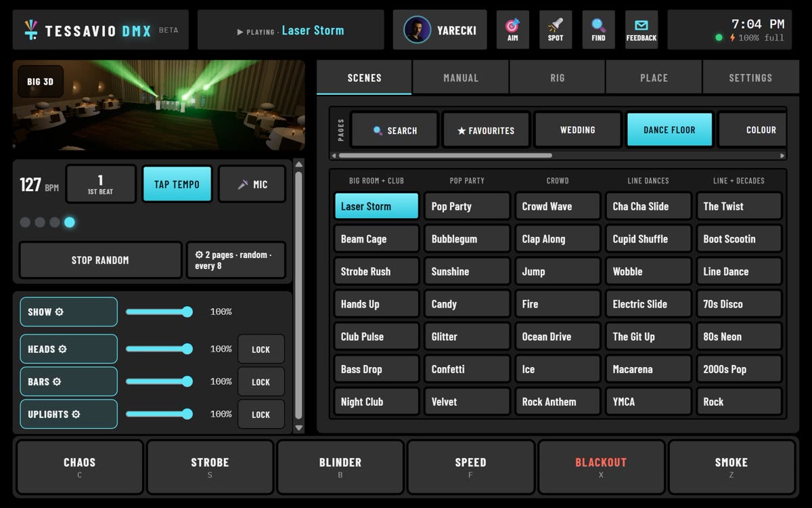Trigger the SPEED button
The height and width of the screenshot is (508, 812).
(470, 467)
